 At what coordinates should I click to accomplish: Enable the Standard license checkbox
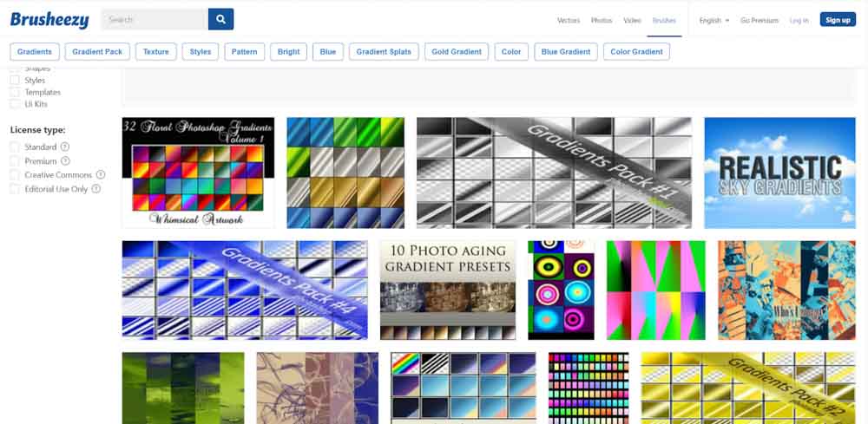tap(15, 147)
